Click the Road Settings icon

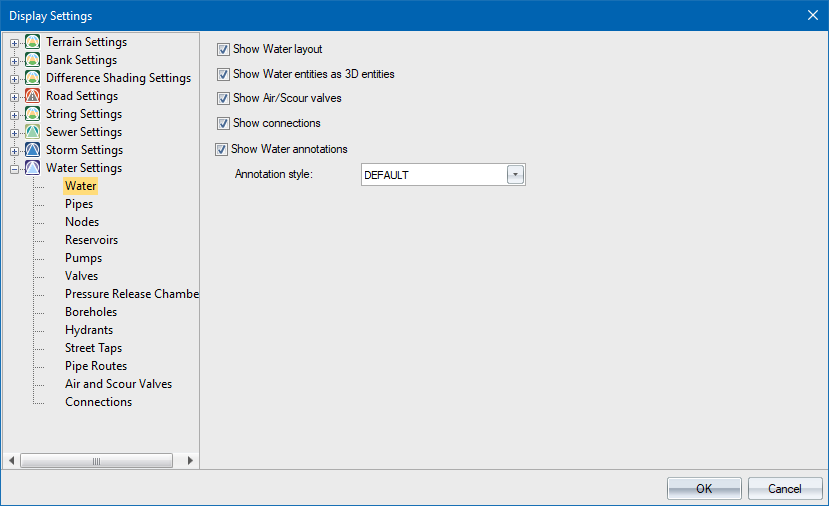click(32, 96)
